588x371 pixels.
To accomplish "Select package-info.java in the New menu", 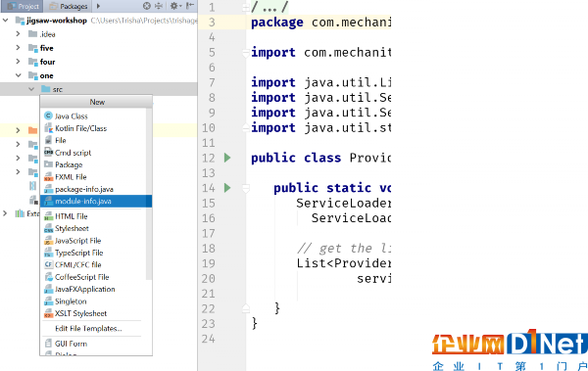I will [x=96, y=189].
